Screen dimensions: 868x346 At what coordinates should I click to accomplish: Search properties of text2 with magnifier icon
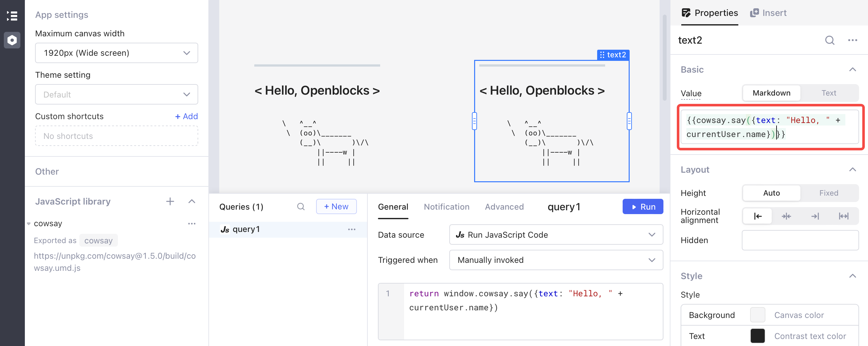(x=829, y=40)
